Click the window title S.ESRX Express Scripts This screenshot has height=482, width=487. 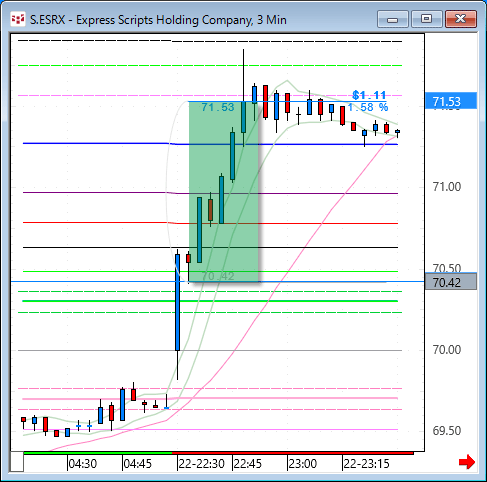pos(158,20)
